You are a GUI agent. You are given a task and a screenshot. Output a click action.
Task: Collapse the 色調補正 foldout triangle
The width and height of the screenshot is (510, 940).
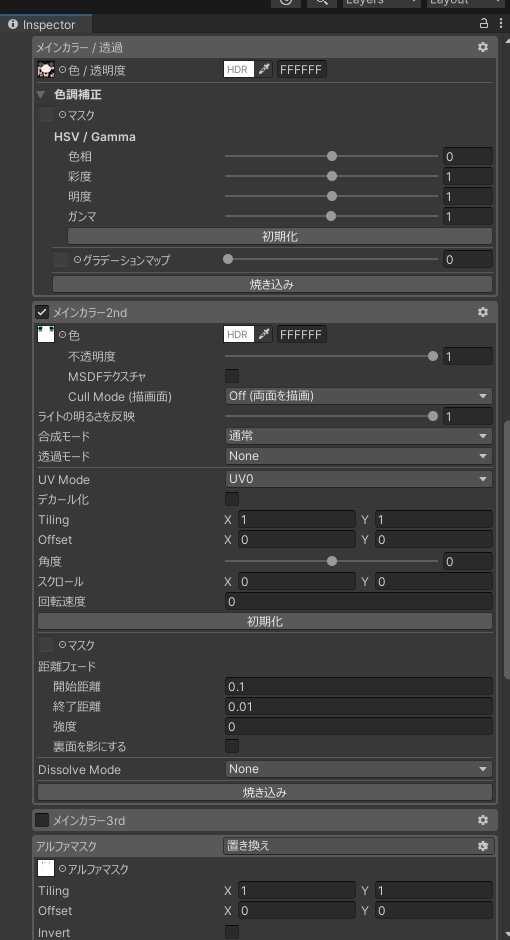point(41,94)
